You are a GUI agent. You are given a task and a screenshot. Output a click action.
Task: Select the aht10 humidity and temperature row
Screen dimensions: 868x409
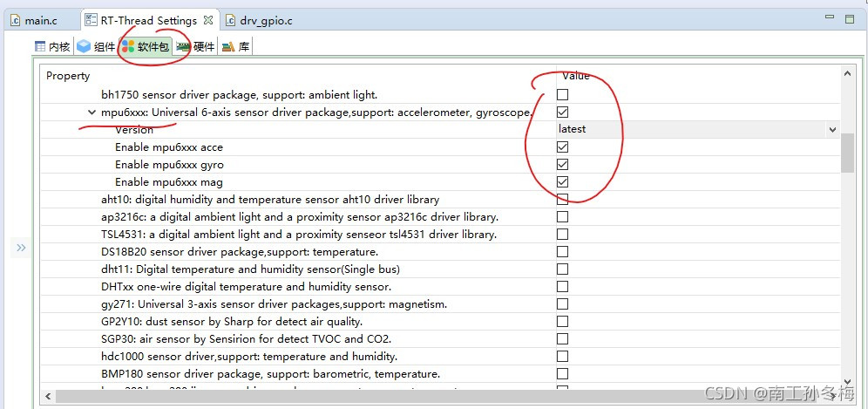coord(270,200)
